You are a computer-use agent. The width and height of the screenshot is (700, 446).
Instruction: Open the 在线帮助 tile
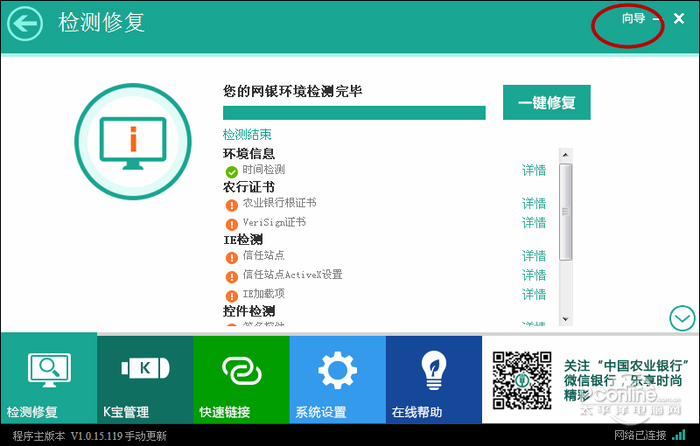click(x=434, y=379)
